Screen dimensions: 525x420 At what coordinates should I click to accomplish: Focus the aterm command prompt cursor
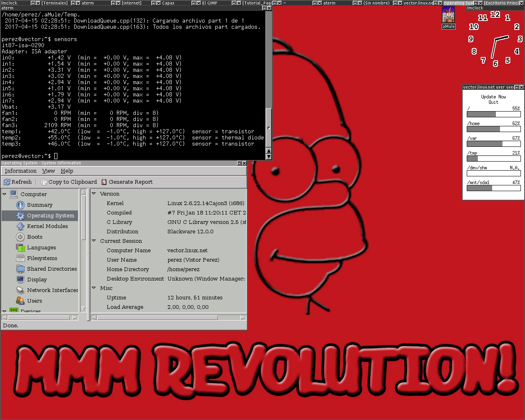[56, 156]
